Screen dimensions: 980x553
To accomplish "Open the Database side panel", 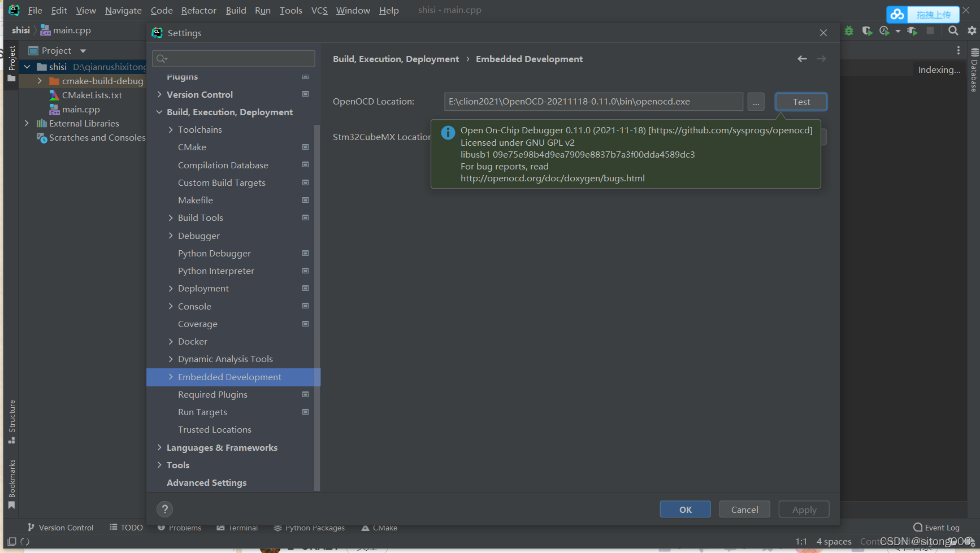I will (x=974, y=70).
